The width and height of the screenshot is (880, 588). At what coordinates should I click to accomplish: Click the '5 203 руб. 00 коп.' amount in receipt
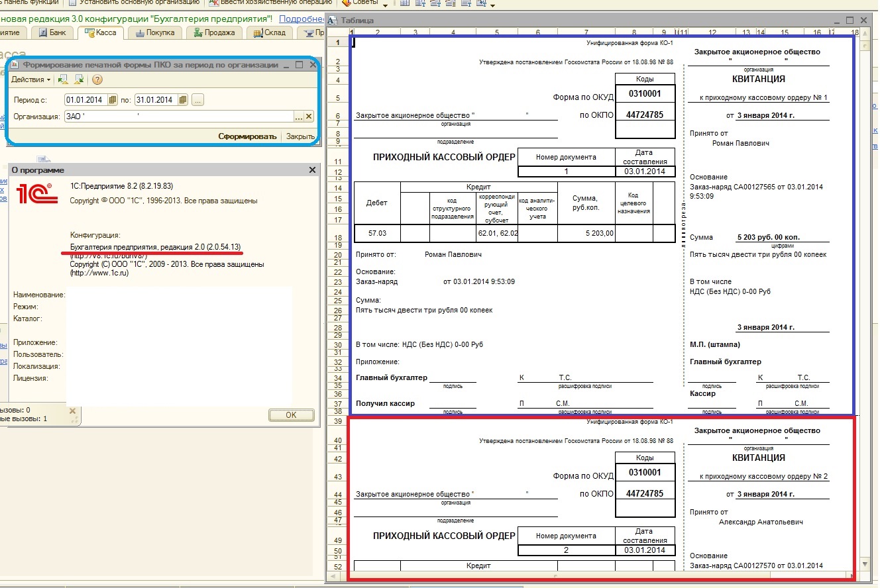(x=769, y=237)
